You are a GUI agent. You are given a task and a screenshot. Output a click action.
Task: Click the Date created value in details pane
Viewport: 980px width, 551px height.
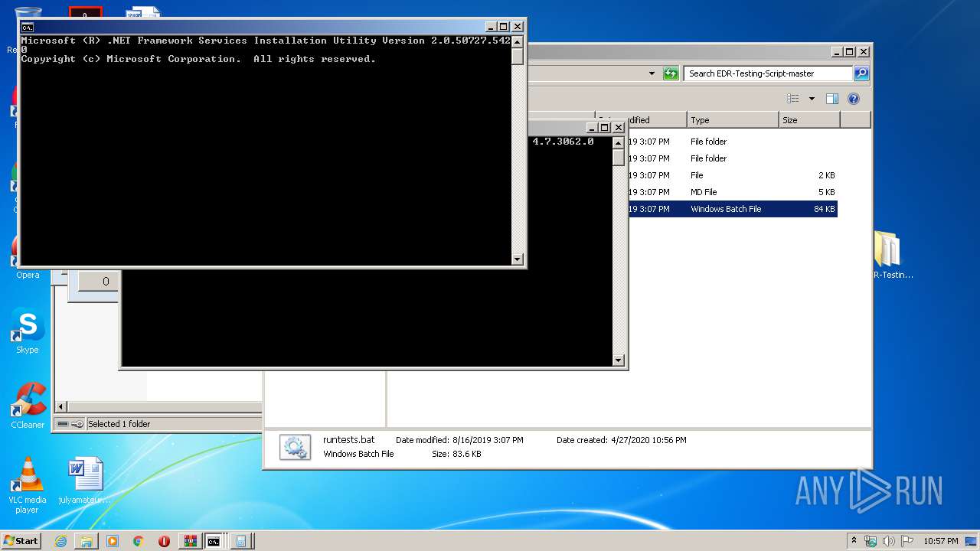click(648, 440)
